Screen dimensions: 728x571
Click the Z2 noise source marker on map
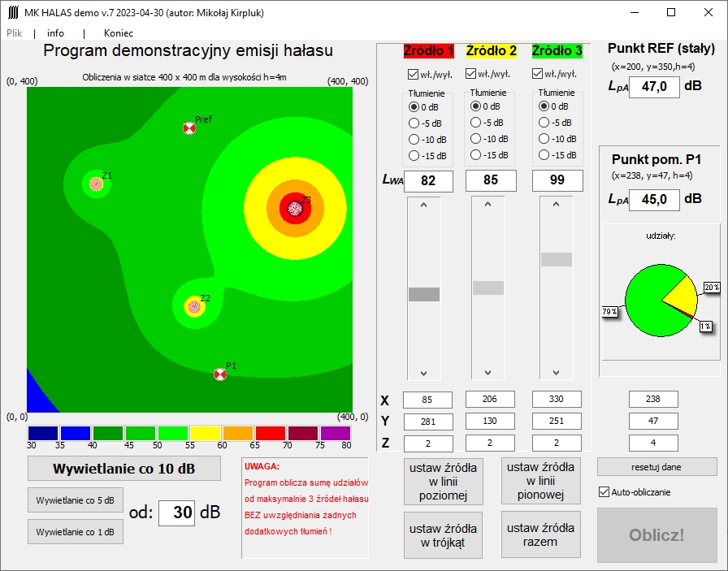193,306
